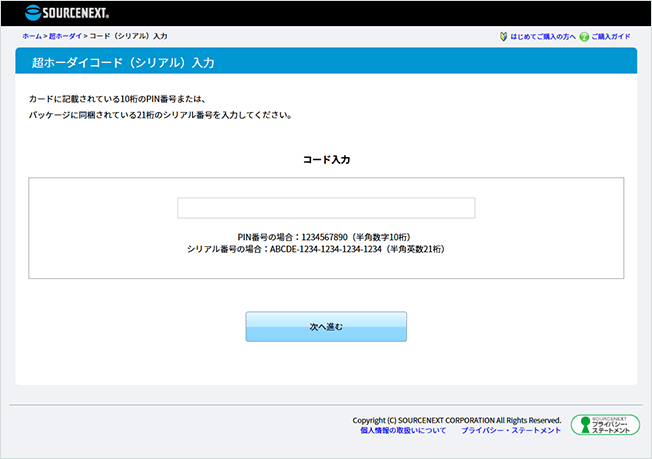This screenshot has width=652, height=459.
Task: Click the beginner leaf icon
Action: click(x=503, y=37)
